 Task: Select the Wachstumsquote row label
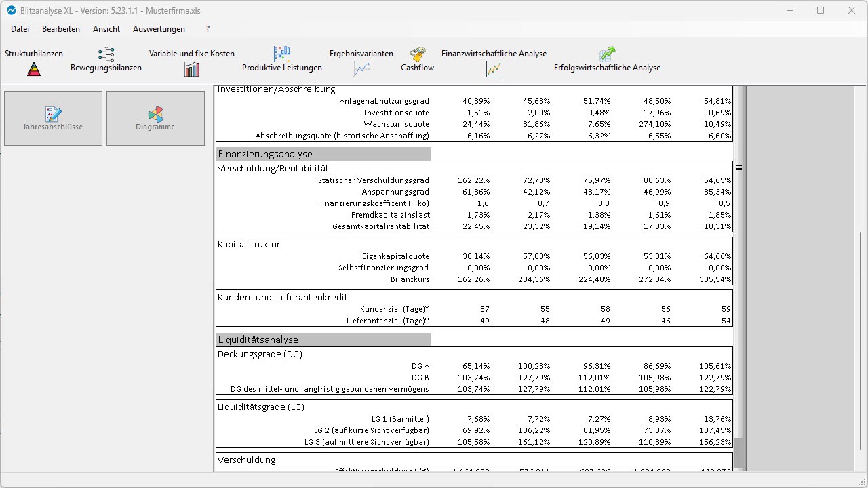396,124
